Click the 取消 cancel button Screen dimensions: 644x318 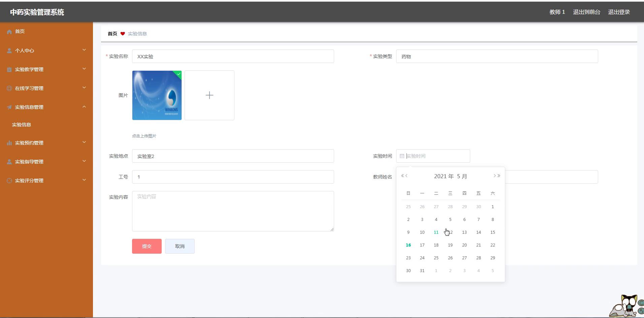180,246
